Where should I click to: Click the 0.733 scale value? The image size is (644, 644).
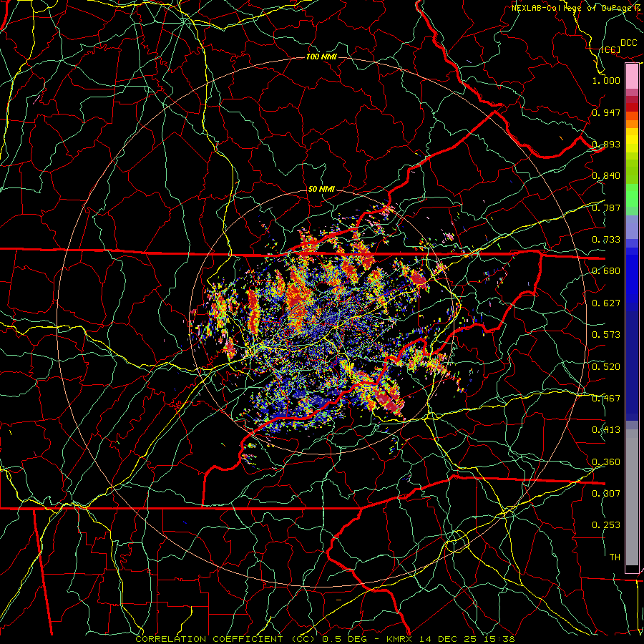[x=606, y=240]
